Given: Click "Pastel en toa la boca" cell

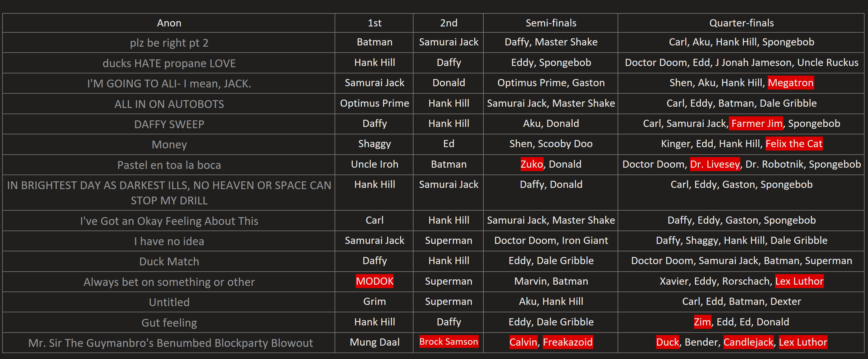Looking at the screenshot, I should (x=169, y=165).
